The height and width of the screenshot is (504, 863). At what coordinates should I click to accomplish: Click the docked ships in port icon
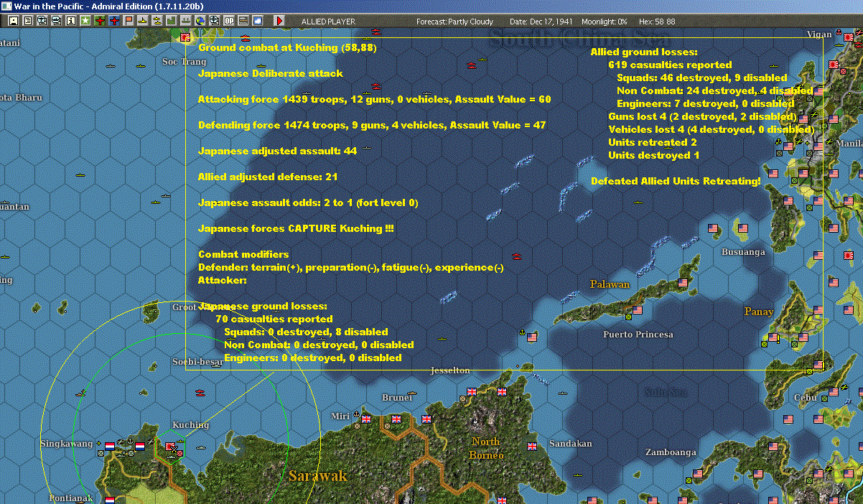pyautogui.click(x=186, y=21)
